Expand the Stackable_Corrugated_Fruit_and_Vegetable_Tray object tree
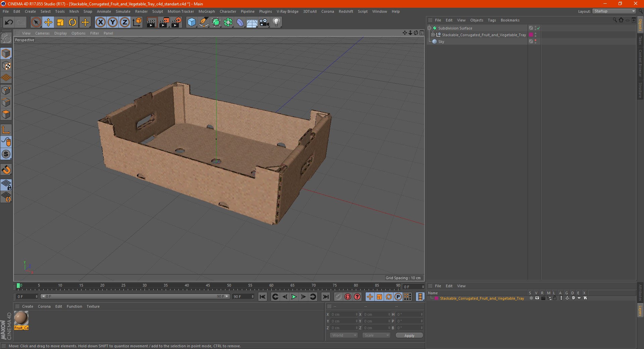Screen dimensions: 644x349 click(x=433, y=35)
